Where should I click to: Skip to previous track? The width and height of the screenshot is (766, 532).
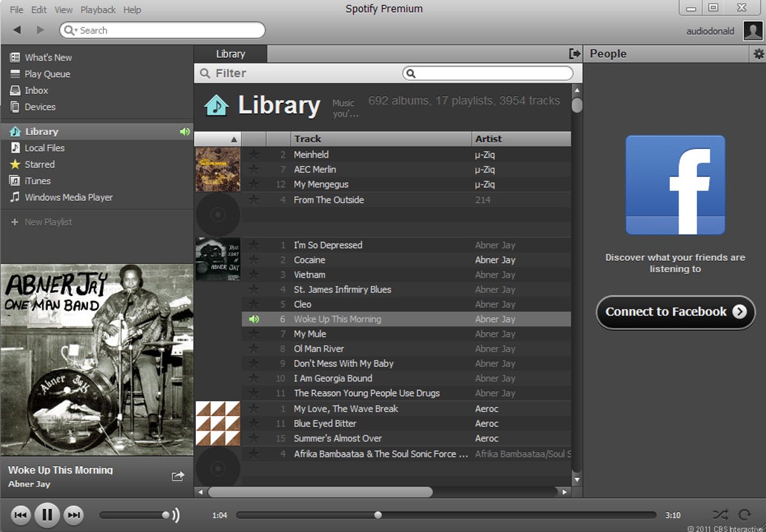coord(21,515)
